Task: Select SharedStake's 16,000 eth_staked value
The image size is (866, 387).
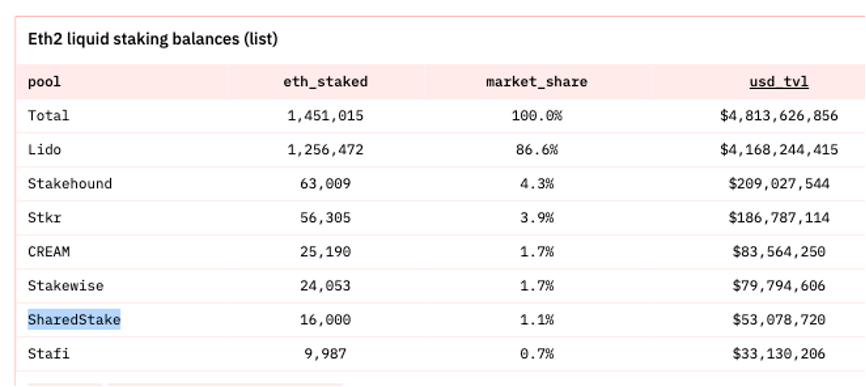Action: click(325, 320)
